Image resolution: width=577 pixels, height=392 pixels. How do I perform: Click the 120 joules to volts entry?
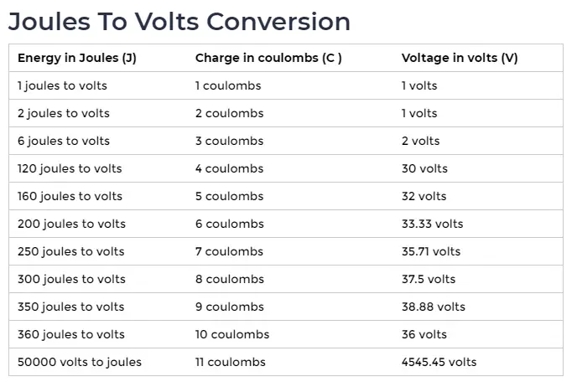coord(70,168)
